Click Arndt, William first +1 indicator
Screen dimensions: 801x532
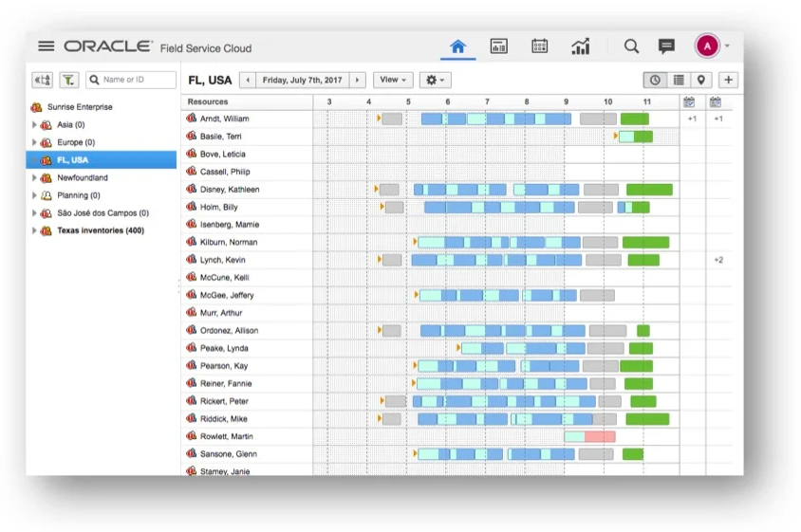pos(692,119)
